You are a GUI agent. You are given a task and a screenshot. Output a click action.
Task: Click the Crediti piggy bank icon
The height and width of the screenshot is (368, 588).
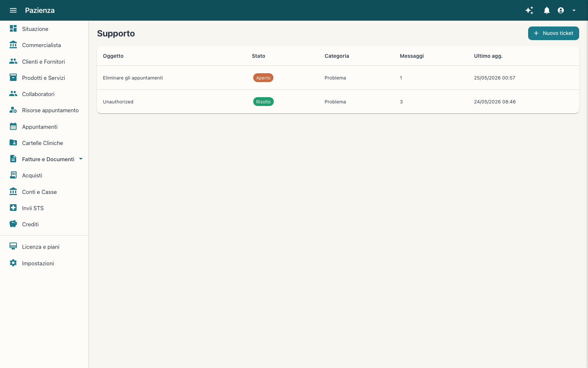pyautogui.click(x=13, y=224)
